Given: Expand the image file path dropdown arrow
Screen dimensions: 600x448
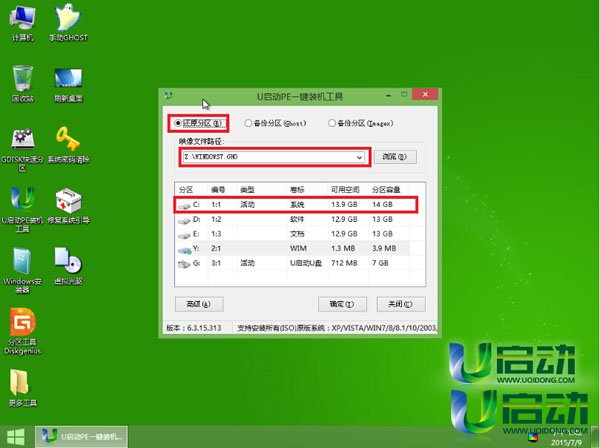Looking at the screenshot, I should tap(359, 157).
